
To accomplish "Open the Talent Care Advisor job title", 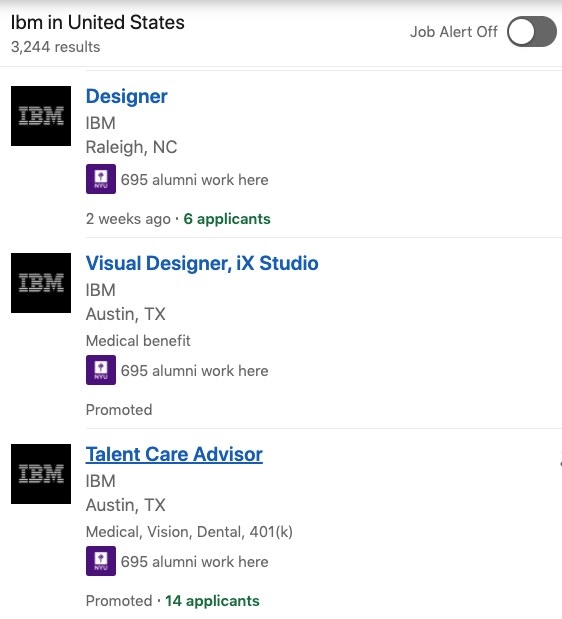I will coord(174,454).
